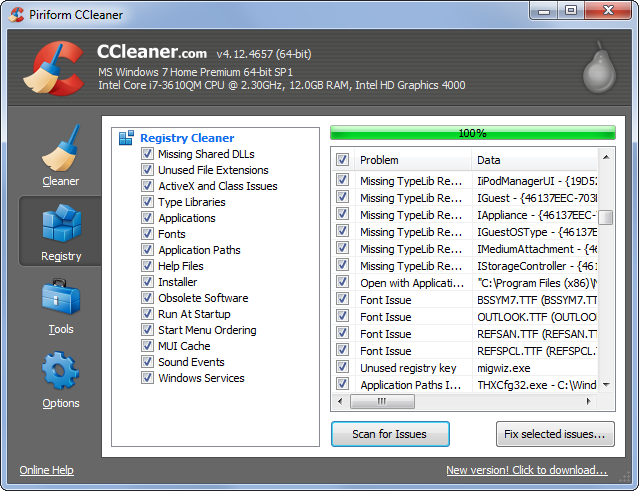
Task: Select the migwiz.exe data cell
Action: point(504,368)
